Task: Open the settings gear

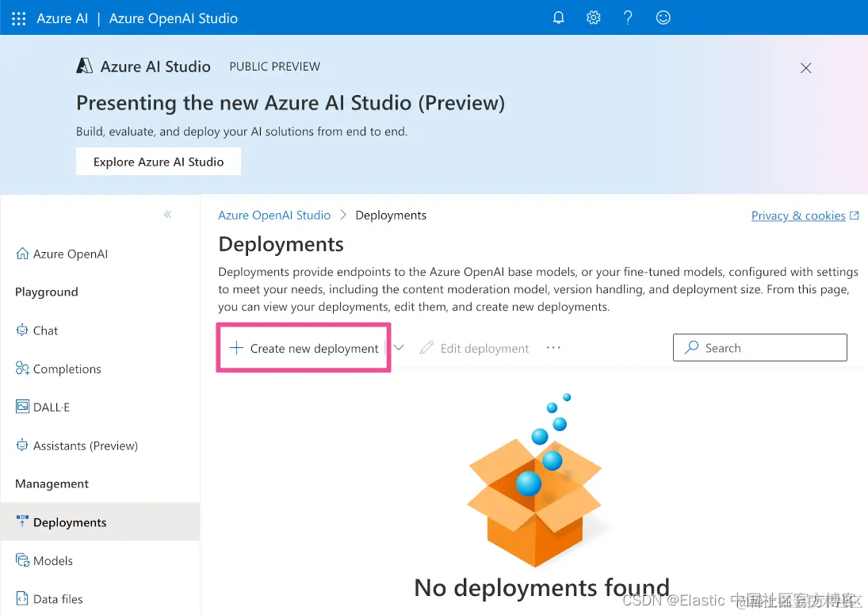Action: [594, 17]
